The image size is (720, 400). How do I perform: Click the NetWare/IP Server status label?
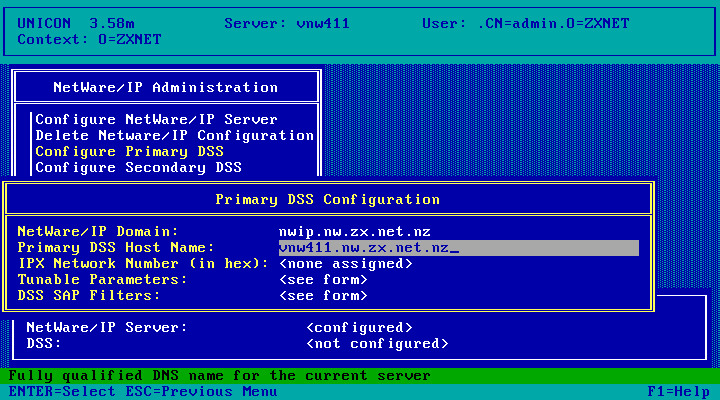107,328
